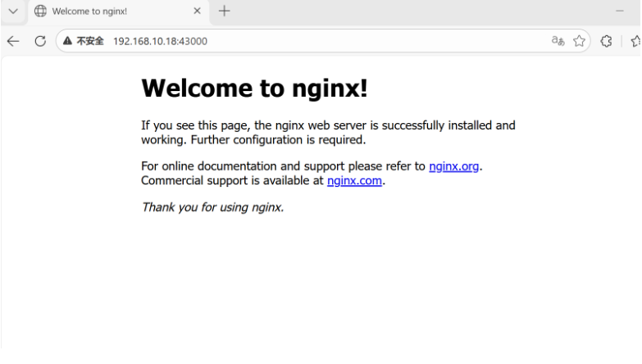Screen dimensions: 642x364
Task: Select the Welcome to nginx! tab
Action: 119,11
